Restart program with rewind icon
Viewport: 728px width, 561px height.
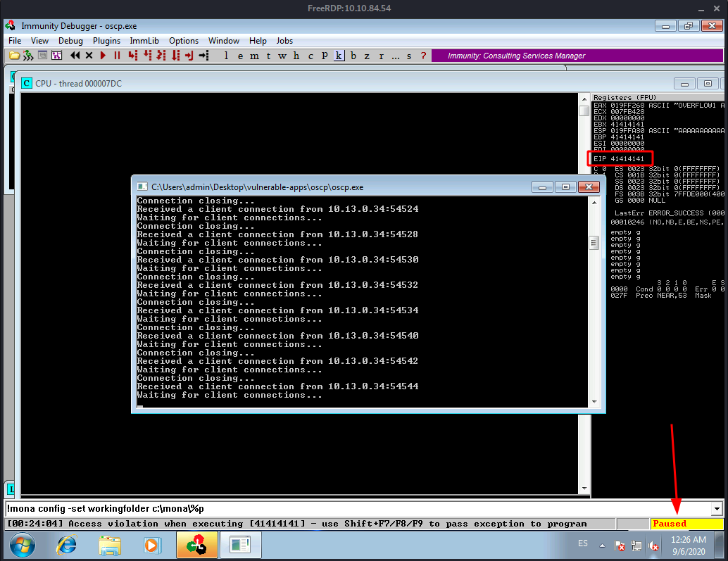[x=75, y=56]
